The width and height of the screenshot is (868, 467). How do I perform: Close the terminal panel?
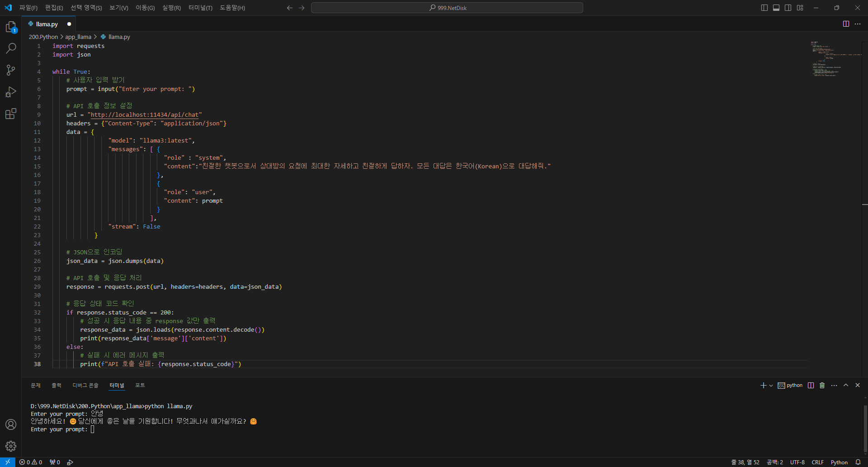click(858, 386)
